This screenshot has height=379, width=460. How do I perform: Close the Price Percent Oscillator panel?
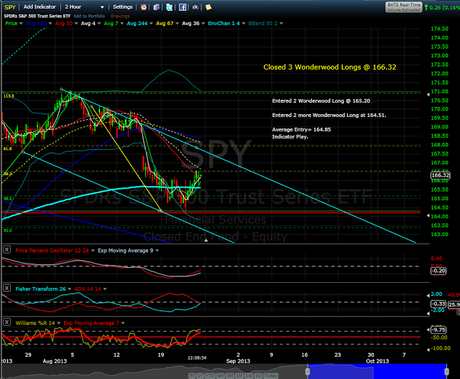click(7, 250)
